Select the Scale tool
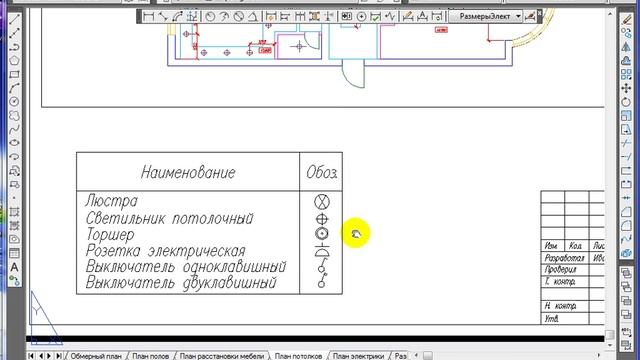 pyautogui.click(x=626, y=116)
